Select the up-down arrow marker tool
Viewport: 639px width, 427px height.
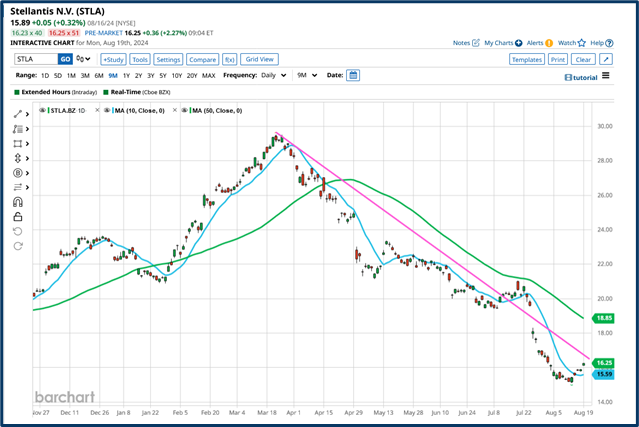point(18,158)
